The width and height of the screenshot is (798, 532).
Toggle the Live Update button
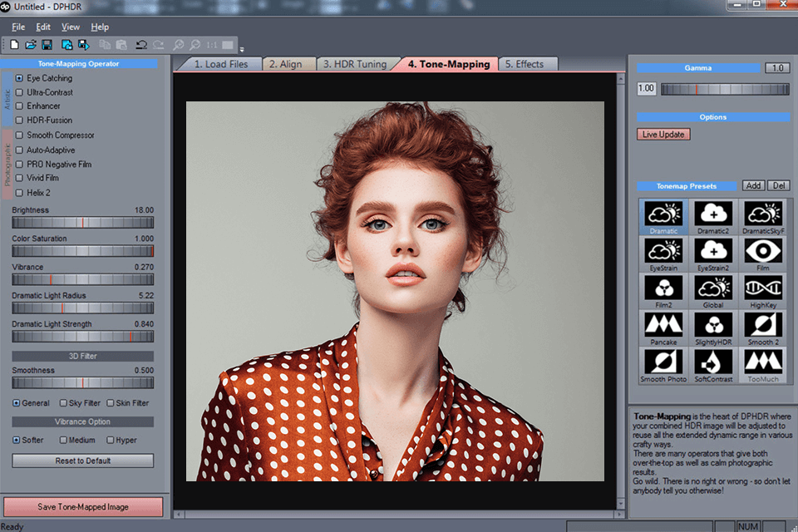point(663,135)
